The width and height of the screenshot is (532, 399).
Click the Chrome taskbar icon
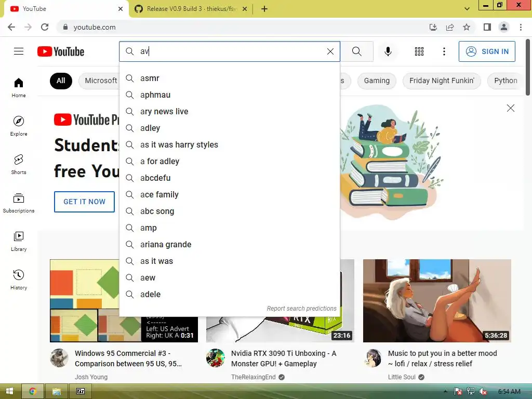pos(33,391)
